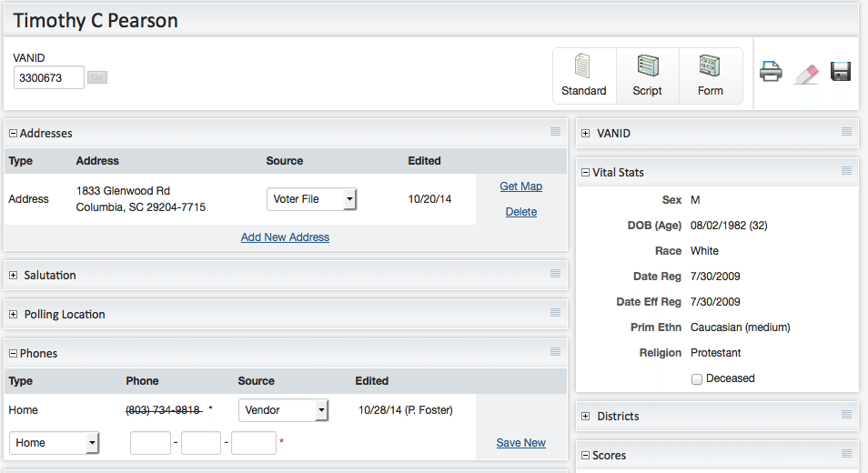Click the save floppy disk icon
The width and height of the screenshot is (868, 473).
click(x=841, y=72)
